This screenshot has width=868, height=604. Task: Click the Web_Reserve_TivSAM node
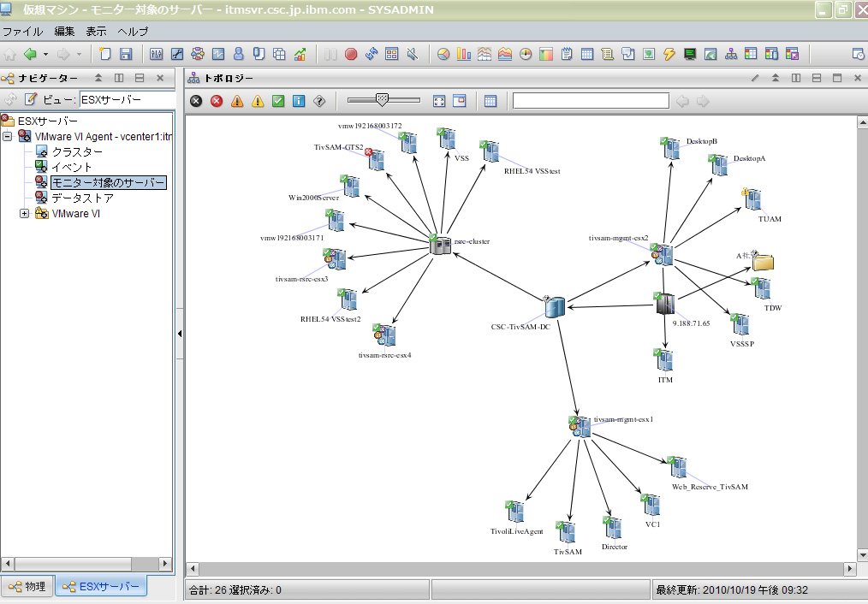[677, 466]
